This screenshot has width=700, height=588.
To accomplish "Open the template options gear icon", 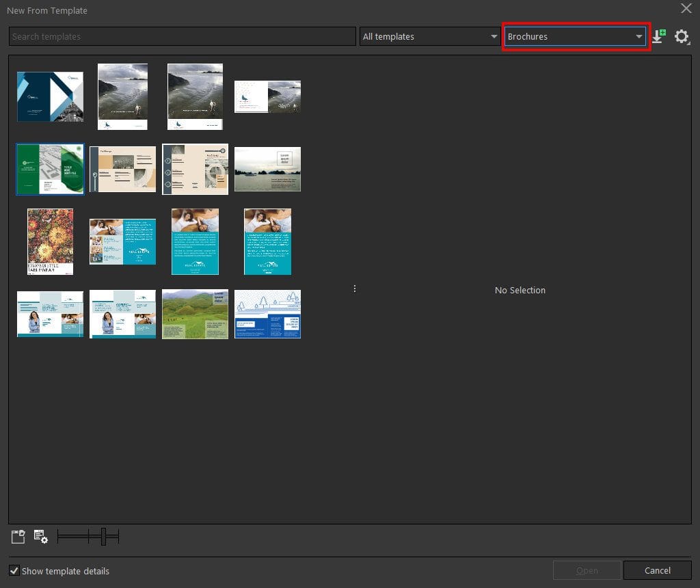I will [x=682, y=36].
